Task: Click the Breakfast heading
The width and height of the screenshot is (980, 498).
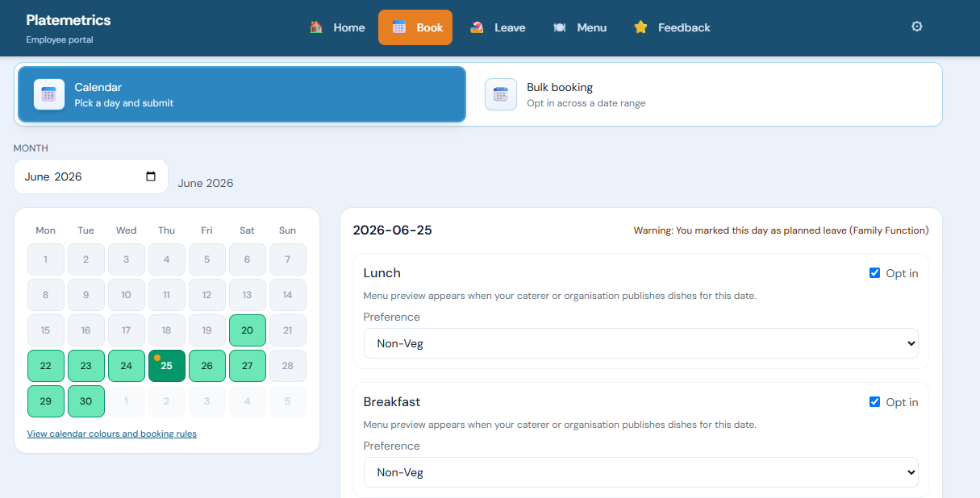Action: coord(392,402)
